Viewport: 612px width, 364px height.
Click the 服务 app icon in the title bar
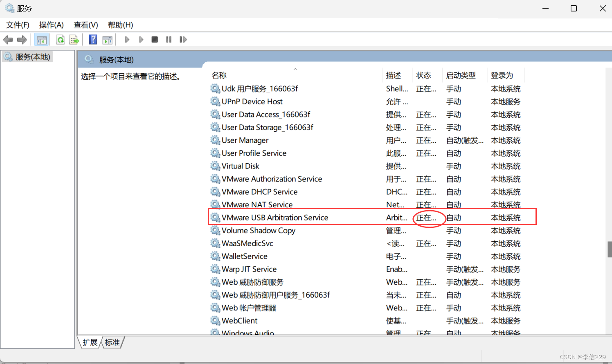click(x=9, y=8)
